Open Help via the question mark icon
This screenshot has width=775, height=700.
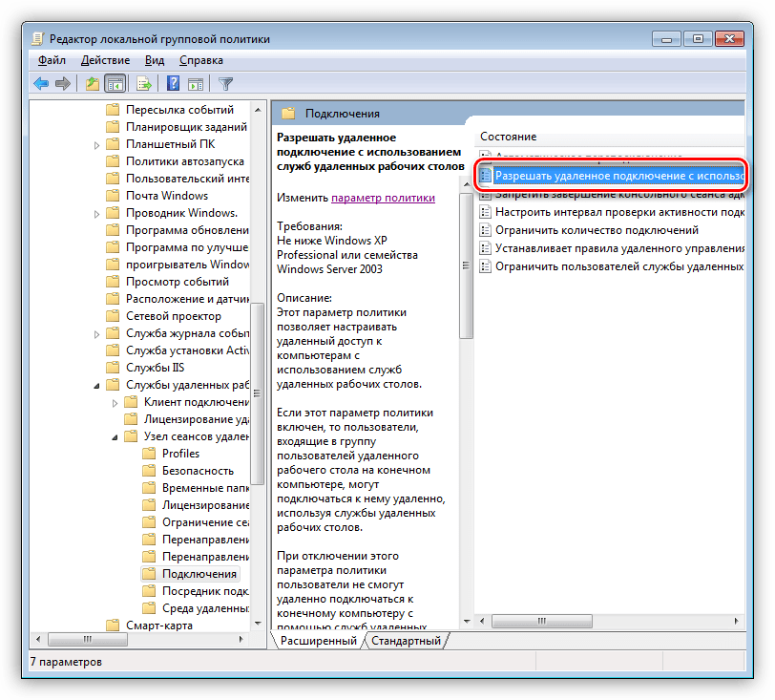pos(174,84)
